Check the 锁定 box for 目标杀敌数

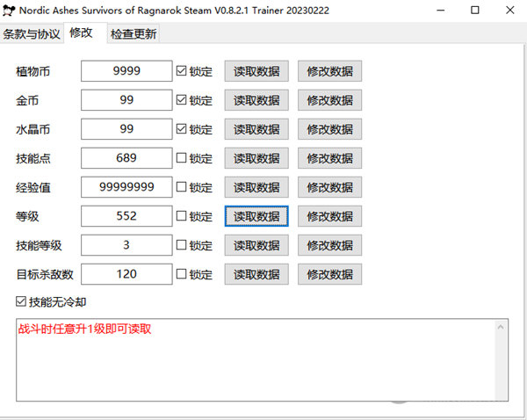182,274
